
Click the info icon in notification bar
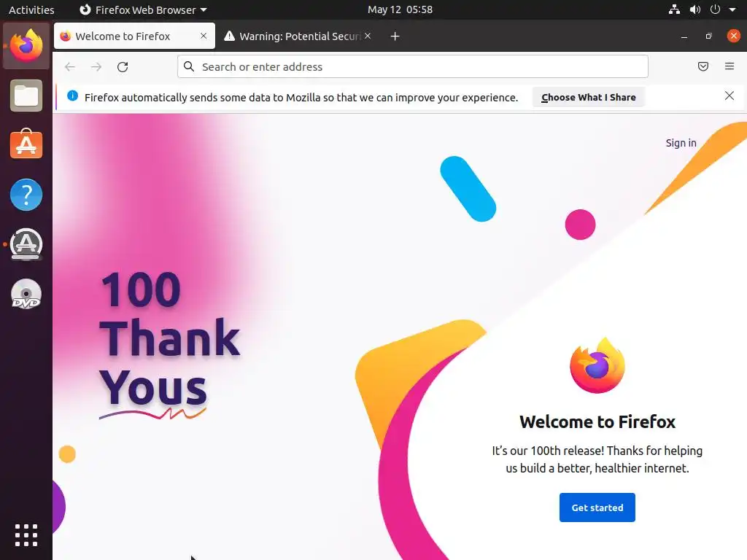pos(72,96)
